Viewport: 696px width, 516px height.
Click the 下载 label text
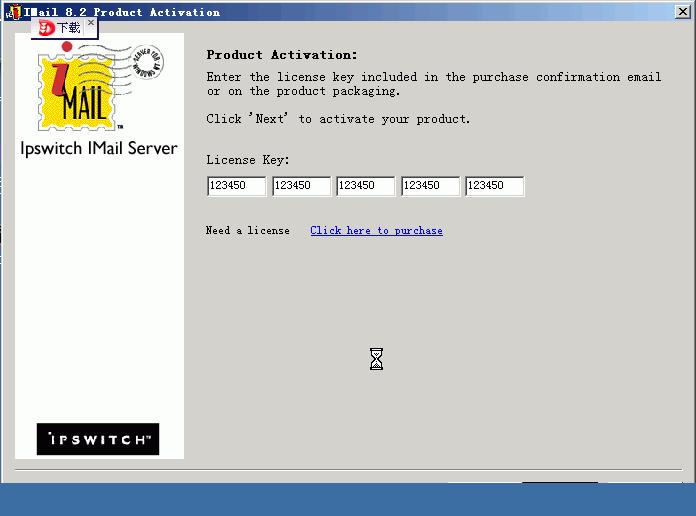click(x=69, y=28)
